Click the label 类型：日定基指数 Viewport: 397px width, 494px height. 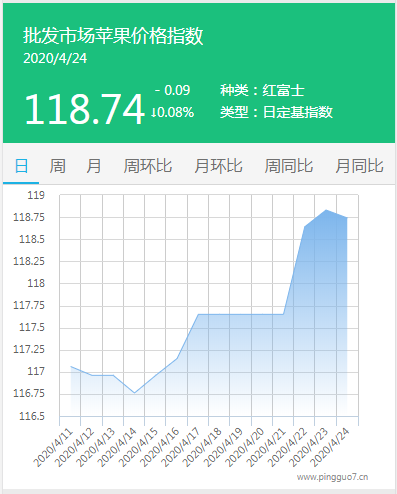276,112
